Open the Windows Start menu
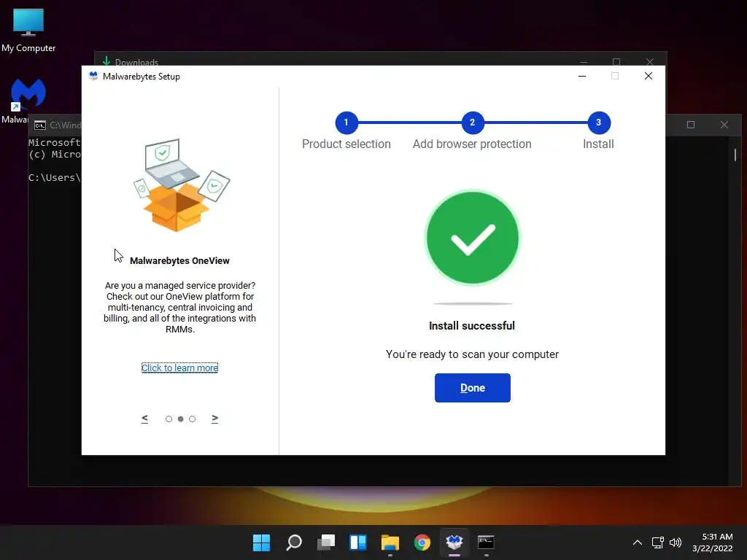 click(x=261, y=542)
